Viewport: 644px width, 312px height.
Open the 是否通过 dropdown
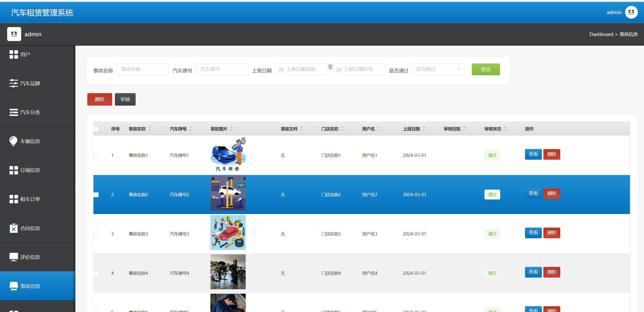[438, 69]
